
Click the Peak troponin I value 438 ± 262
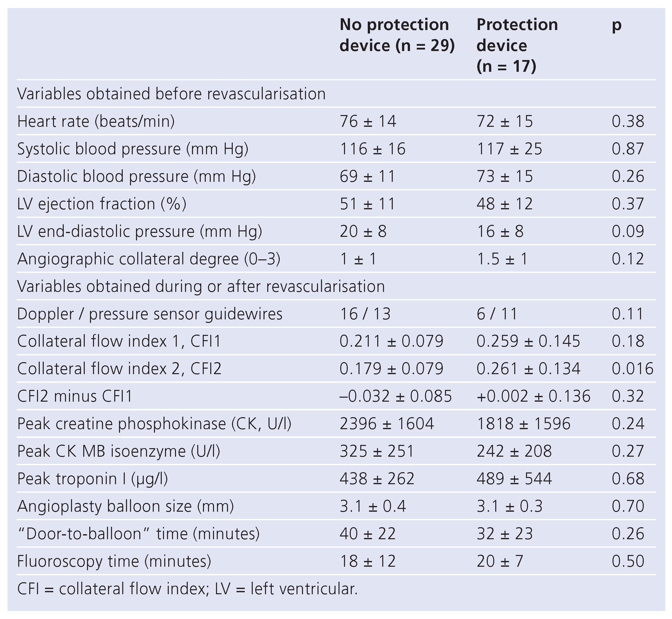377,479
